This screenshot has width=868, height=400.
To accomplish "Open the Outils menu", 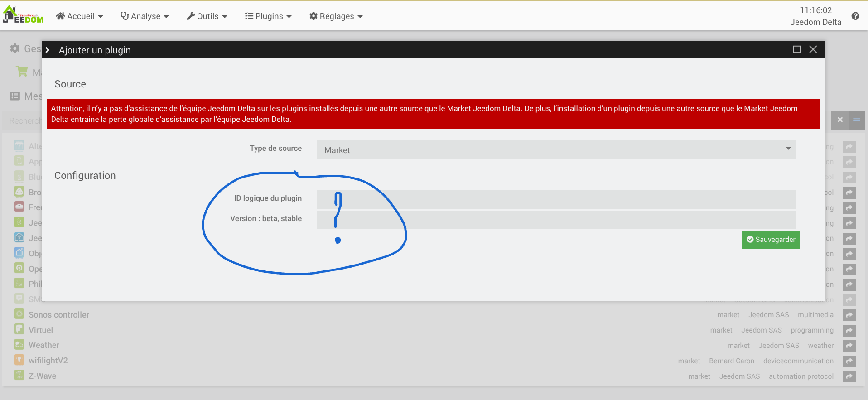I will click(x=207, y=16).
